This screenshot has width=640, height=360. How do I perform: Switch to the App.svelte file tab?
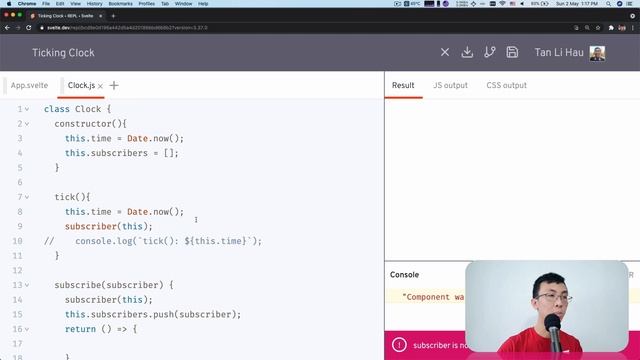pyautogui.click(x=29, y=85)
